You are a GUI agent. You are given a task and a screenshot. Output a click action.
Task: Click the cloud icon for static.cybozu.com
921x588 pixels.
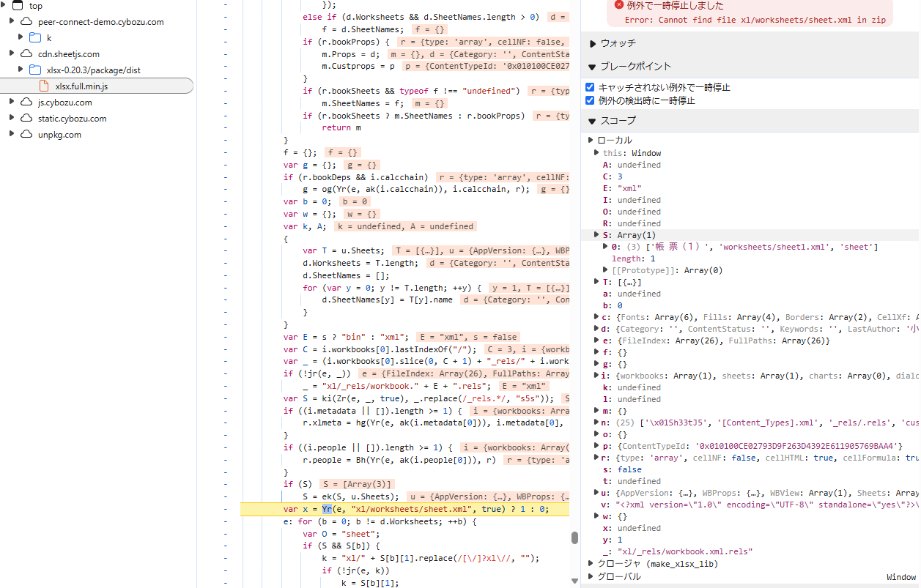[27, 119]
